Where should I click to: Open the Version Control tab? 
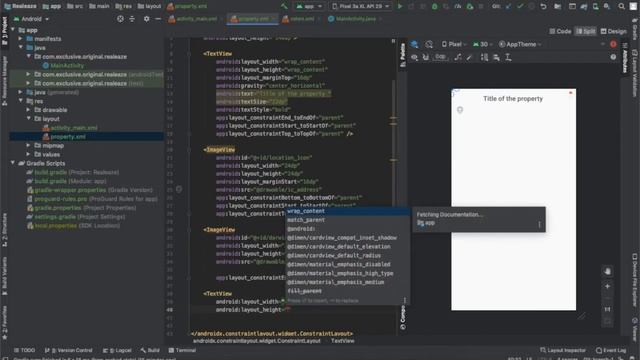point(69,350)
